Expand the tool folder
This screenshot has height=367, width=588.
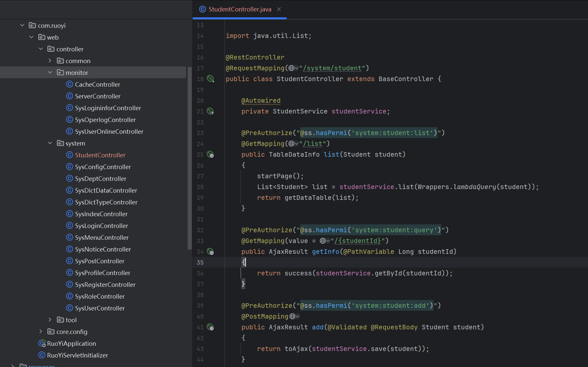tap(50, 320)
